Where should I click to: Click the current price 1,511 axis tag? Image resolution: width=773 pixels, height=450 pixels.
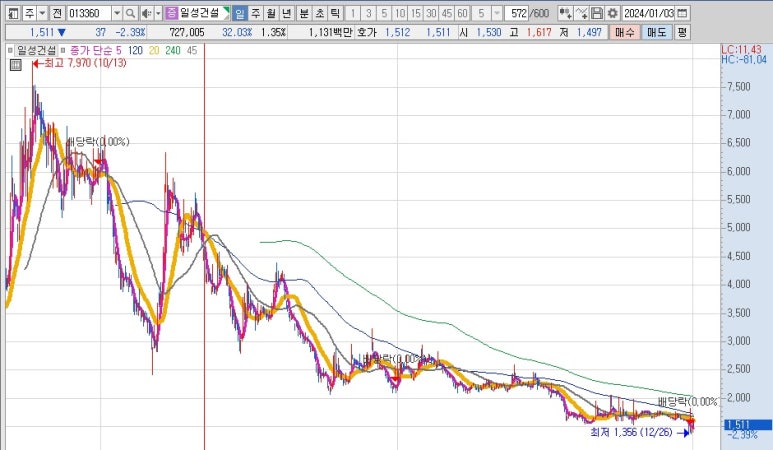748,424
